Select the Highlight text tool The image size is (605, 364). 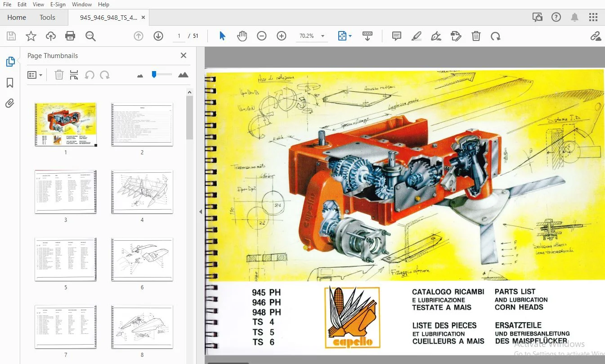(417, 36)
